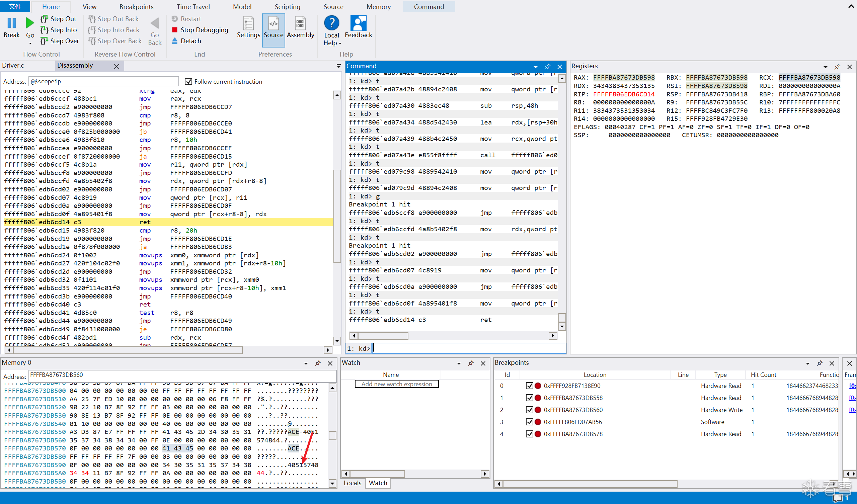Select the Assembly mode icon
Screen dimensions: 857x504
tap(300, 23)
